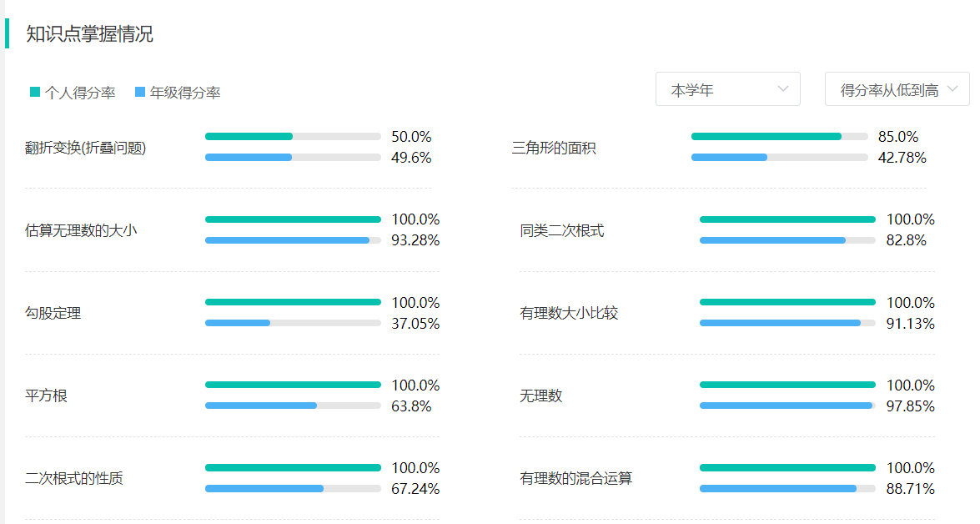The width and height of the screenshot is (980, 524).
Task: Click the green 个人得分率 legend square
Action: (35, 92)
